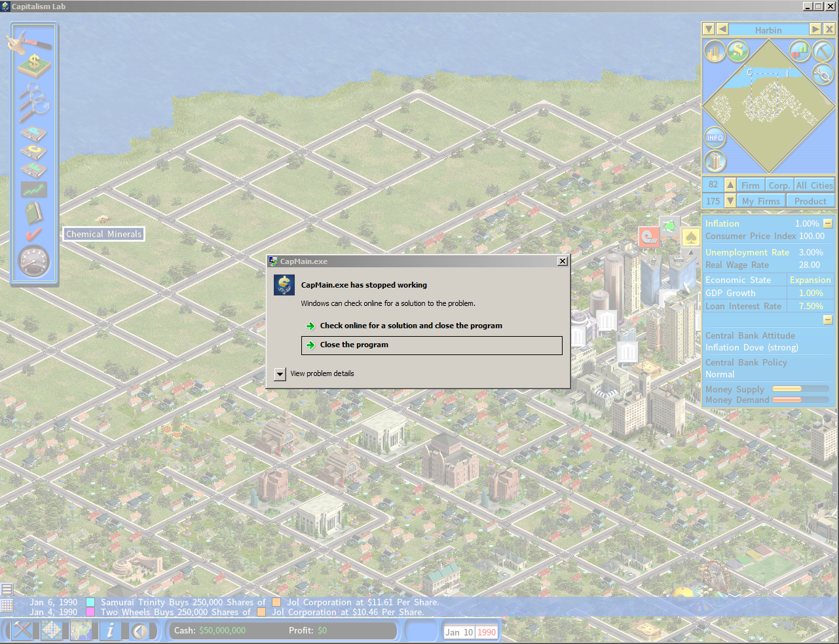This screenshot has width=839, height=644.
Task: Switch to the All Cities tab
Action: tap(814, 185)
